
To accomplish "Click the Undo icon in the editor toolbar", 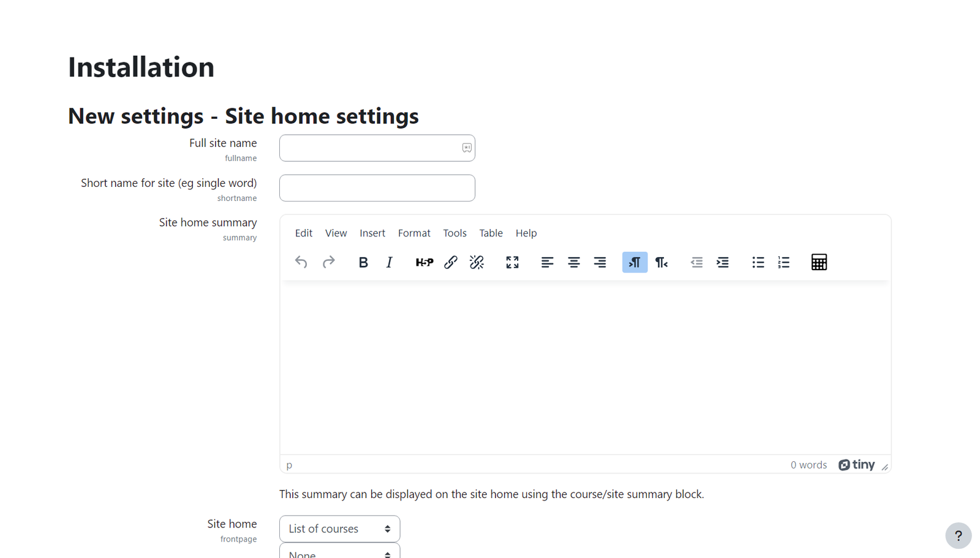I will click(301, 262).
